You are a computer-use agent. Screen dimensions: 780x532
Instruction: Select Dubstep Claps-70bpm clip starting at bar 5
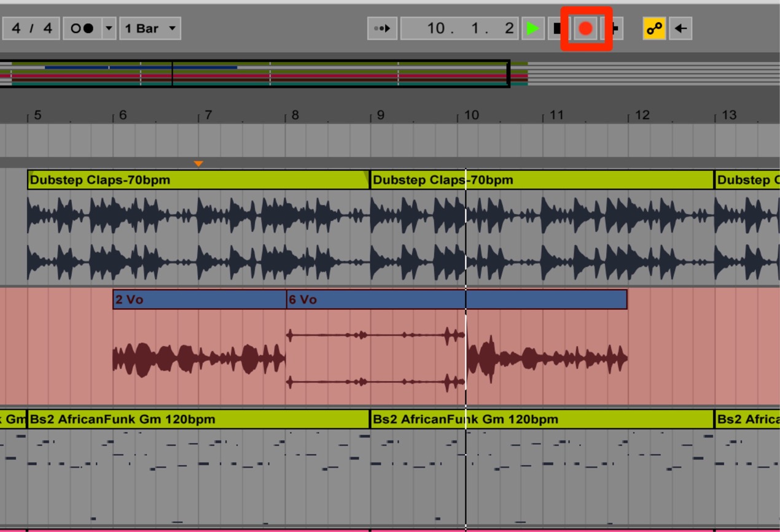[x=198, y=180]
